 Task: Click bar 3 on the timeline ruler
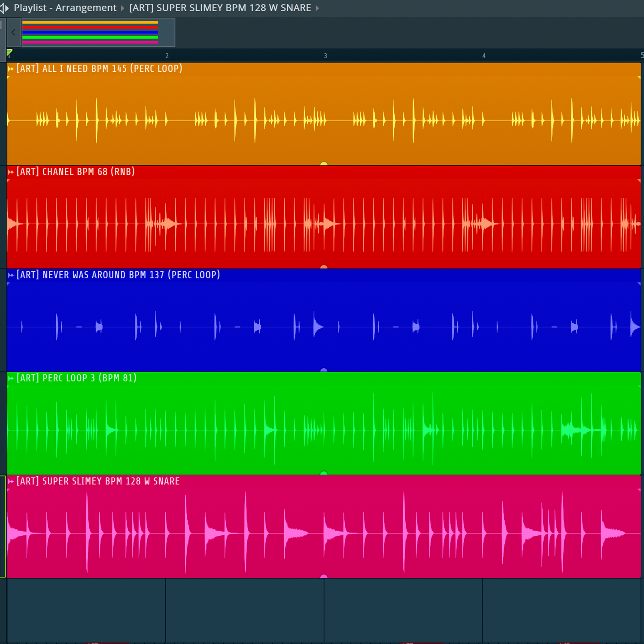(x=325, y=56)
